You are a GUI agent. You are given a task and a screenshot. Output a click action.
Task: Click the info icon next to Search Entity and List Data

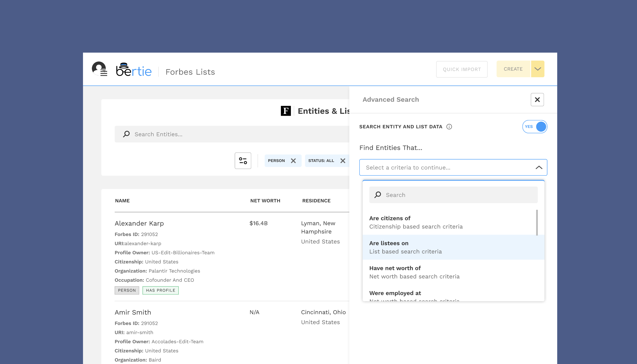tap(449, 127)
